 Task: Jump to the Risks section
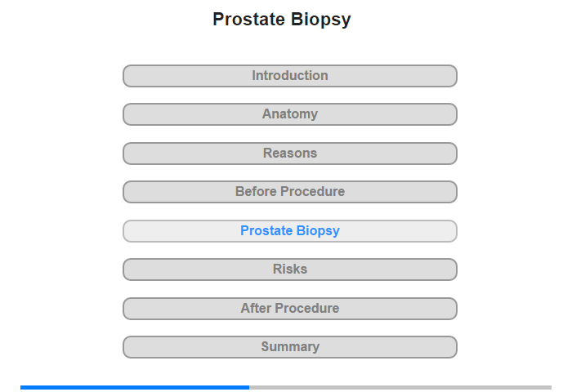289,269
